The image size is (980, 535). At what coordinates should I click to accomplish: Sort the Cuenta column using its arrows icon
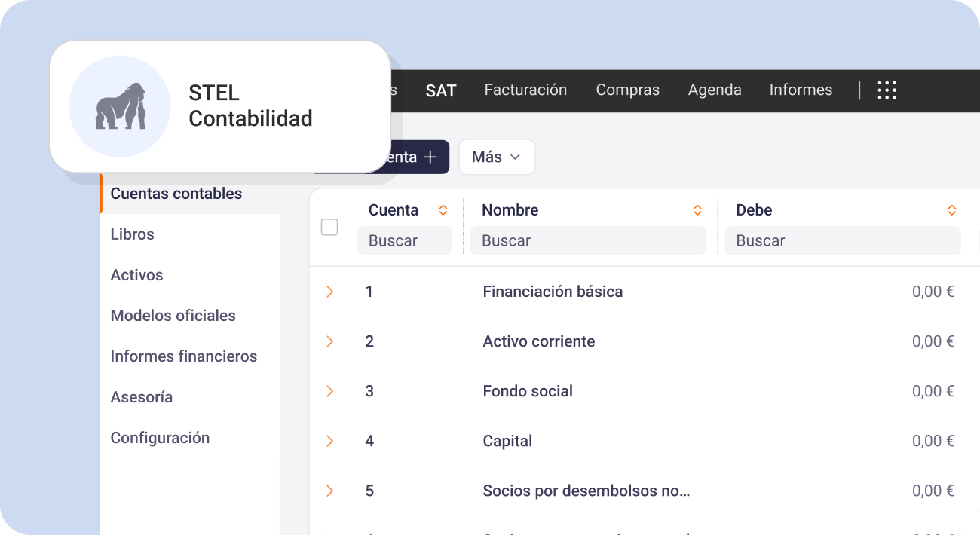point(443,210)
